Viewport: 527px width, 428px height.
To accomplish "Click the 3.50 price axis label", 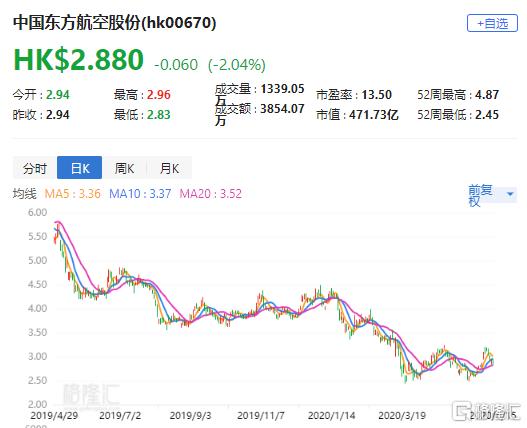I will pyautogui.click(x=37, y=333).
